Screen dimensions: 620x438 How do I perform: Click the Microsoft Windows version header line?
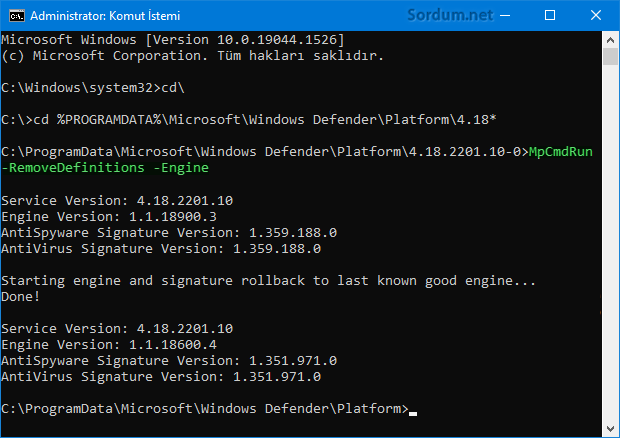[173, 40]
